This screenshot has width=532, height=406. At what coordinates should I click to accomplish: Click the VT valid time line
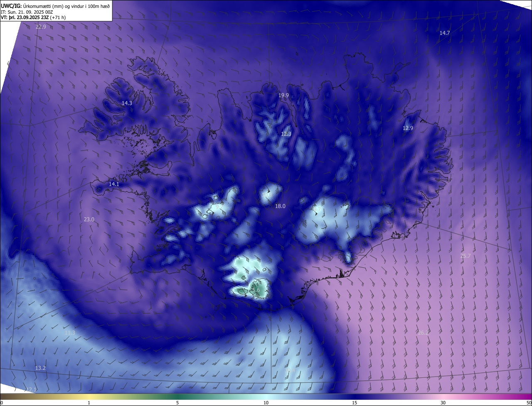coord(33,17)
